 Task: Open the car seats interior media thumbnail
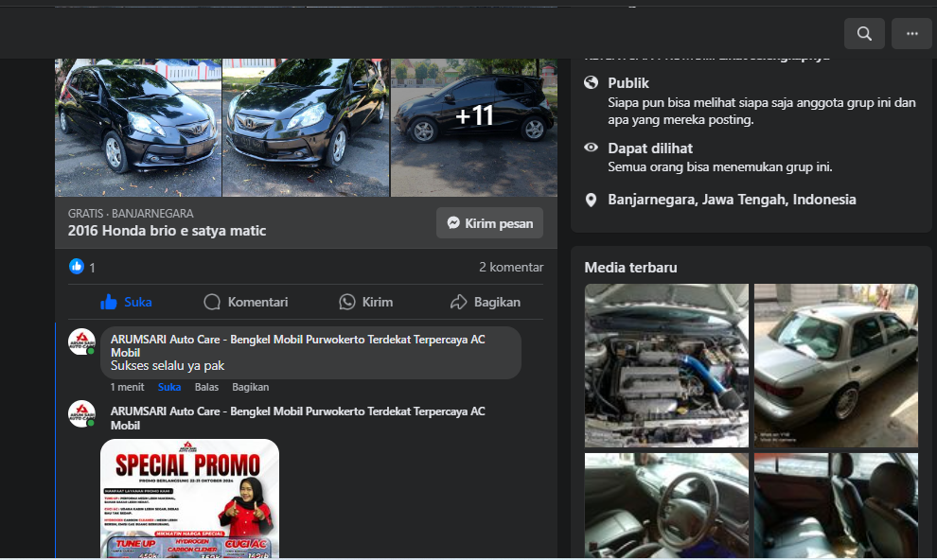pyautogui.click(x=836, y=506)
